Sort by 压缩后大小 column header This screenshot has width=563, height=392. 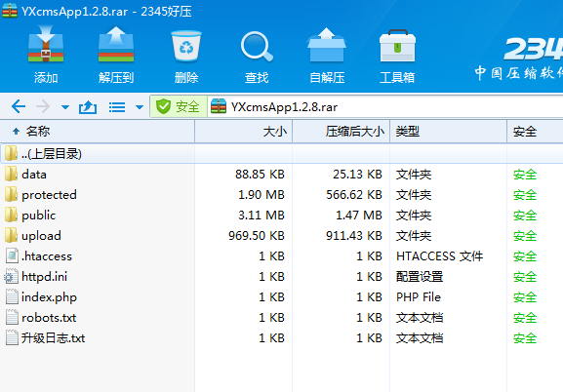tap(342, 132)
